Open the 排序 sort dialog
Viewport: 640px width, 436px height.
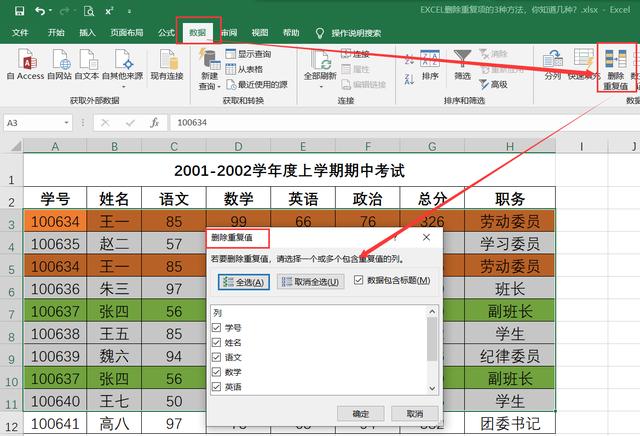pyautogui.click(x=430, y=65)
